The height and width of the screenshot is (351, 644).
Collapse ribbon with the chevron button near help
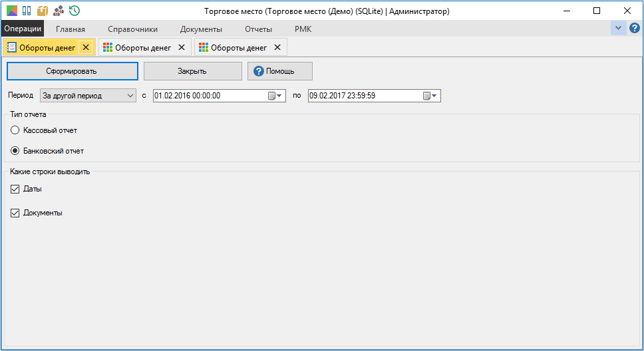point(618,28)
